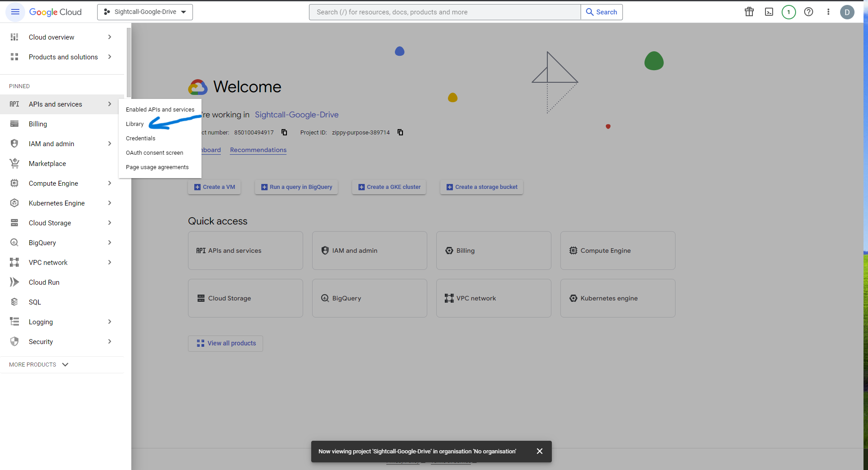
Task: Click the Logging sidebar icon
Action: point(14,322)
